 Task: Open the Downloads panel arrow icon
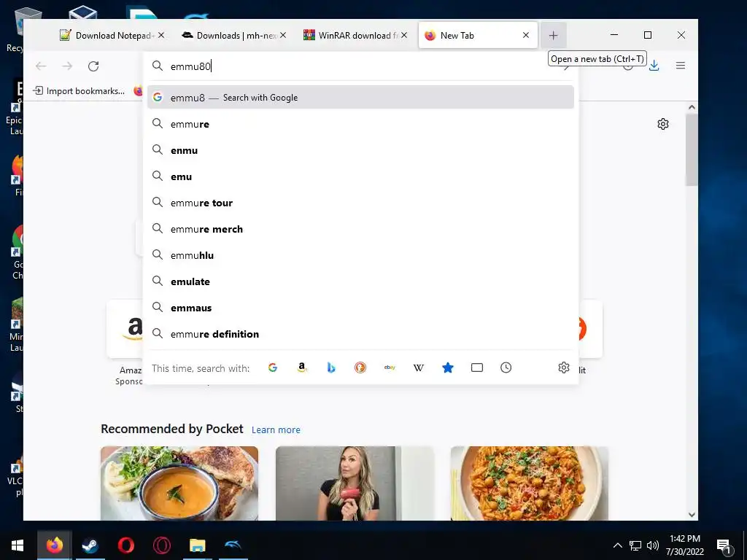[x=654, y=66]
